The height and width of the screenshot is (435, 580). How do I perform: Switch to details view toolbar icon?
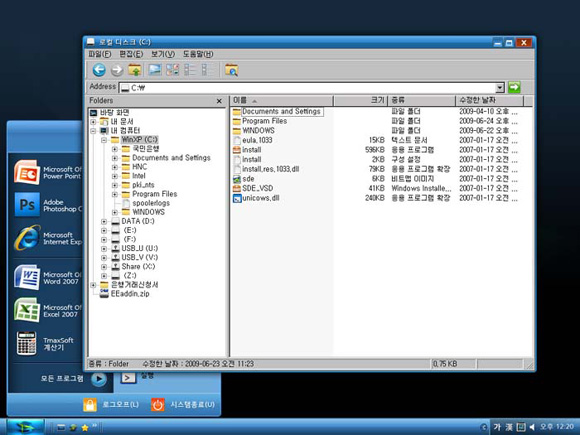tap(208, 70)
